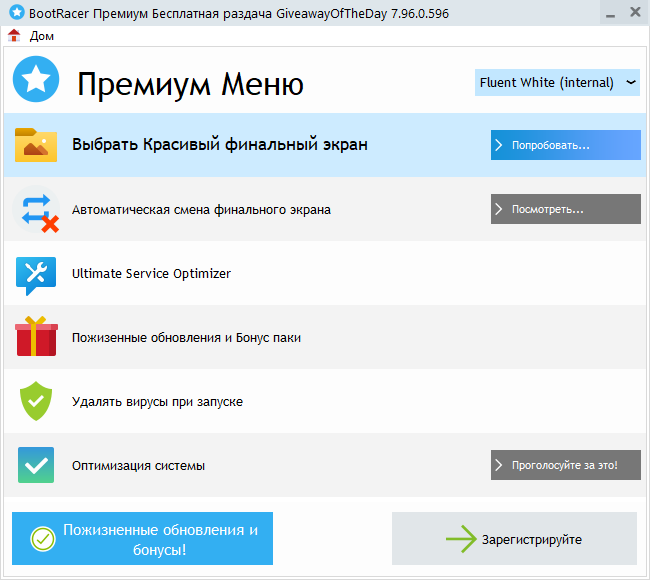The image size is (650, 580).
Task: Select 'Оптимизация системы' text
Action: point(138,466)
